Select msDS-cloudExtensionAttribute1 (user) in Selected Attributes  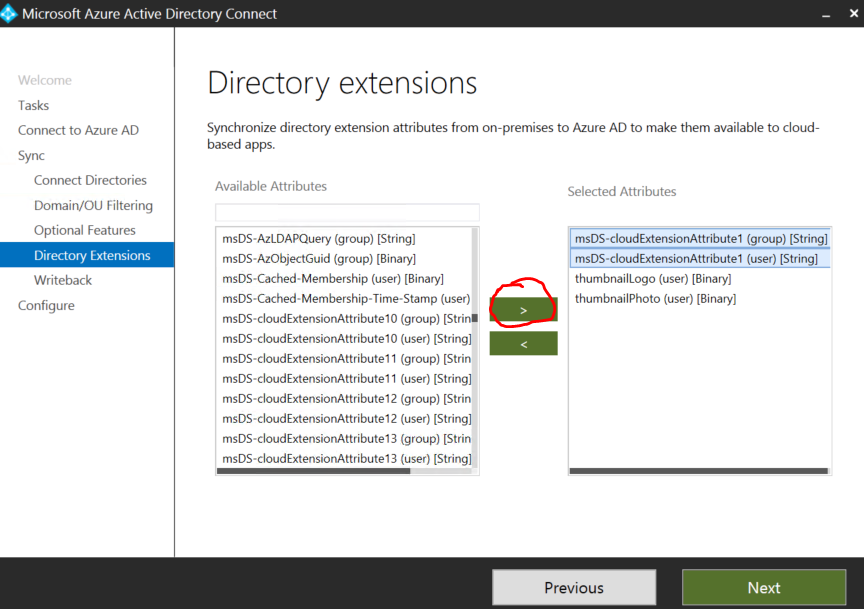pos(700,258)
